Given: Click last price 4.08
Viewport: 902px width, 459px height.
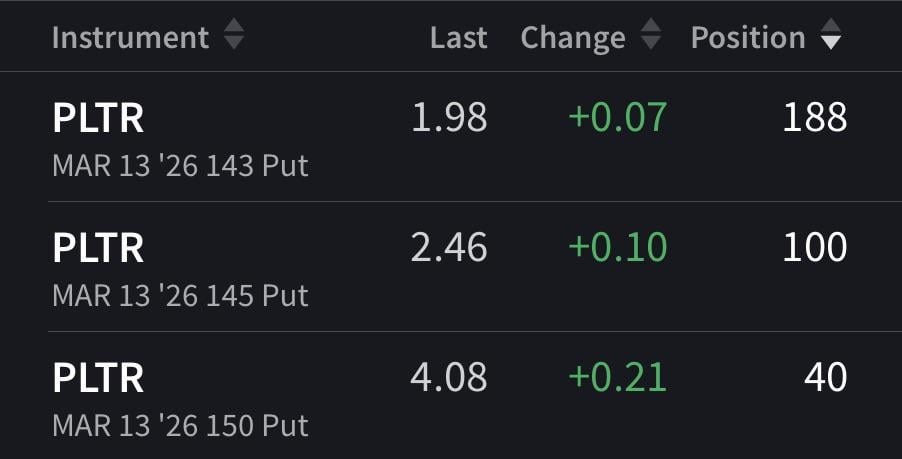Looking at the screenshot, I should (x=449, y=378).
